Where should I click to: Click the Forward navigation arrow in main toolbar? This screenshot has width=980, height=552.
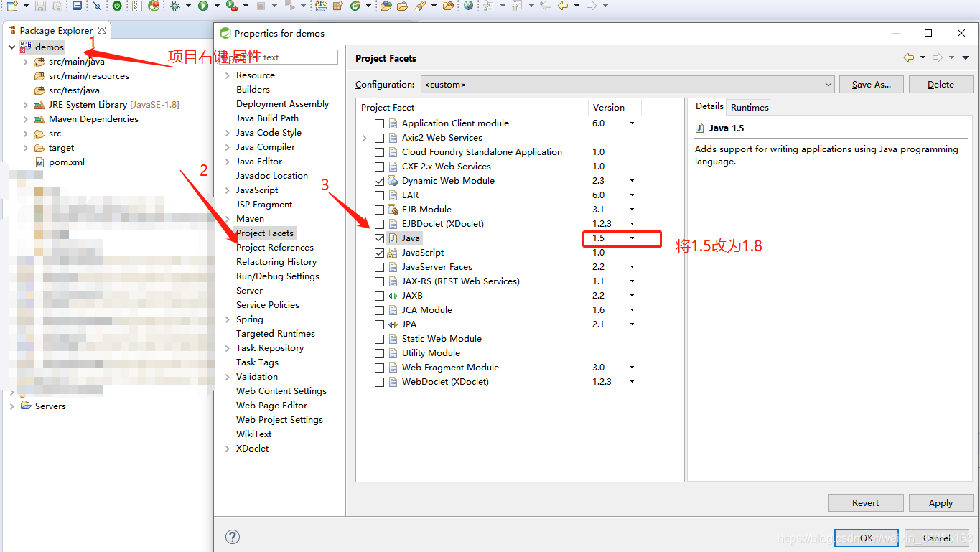pos(591,6)
